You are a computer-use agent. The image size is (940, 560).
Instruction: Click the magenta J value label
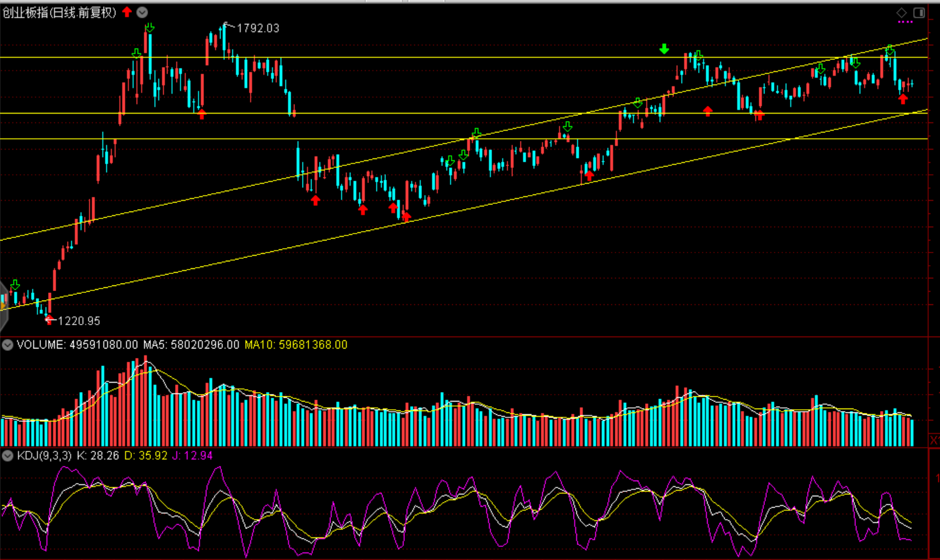(x=192, y=456)
